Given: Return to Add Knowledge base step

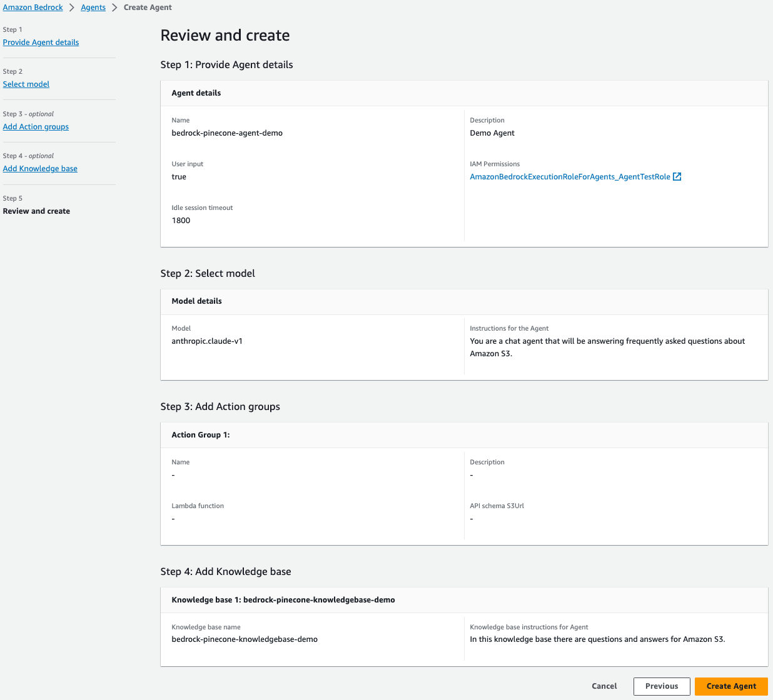Looking at the screenshot, I should click(40, 169).
